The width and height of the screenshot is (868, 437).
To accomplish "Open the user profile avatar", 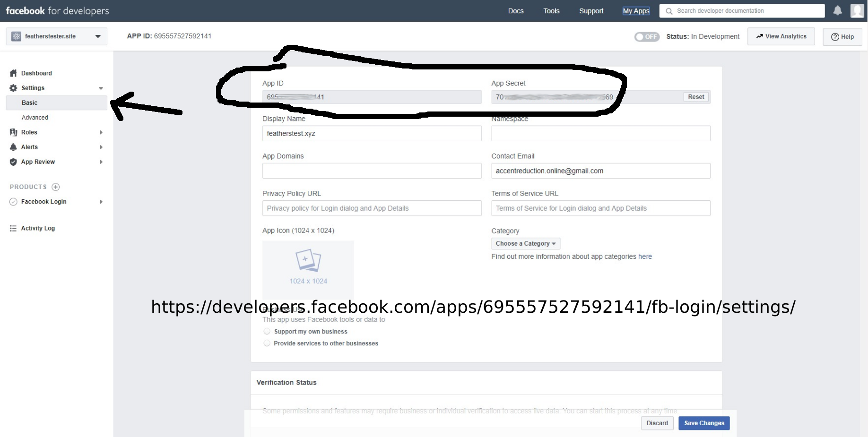I will point(857,10).
